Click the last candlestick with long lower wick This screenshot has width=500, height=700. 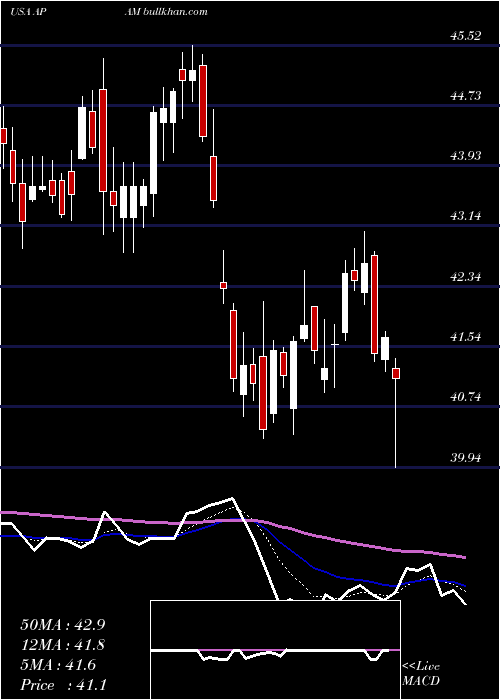[396, 411]
